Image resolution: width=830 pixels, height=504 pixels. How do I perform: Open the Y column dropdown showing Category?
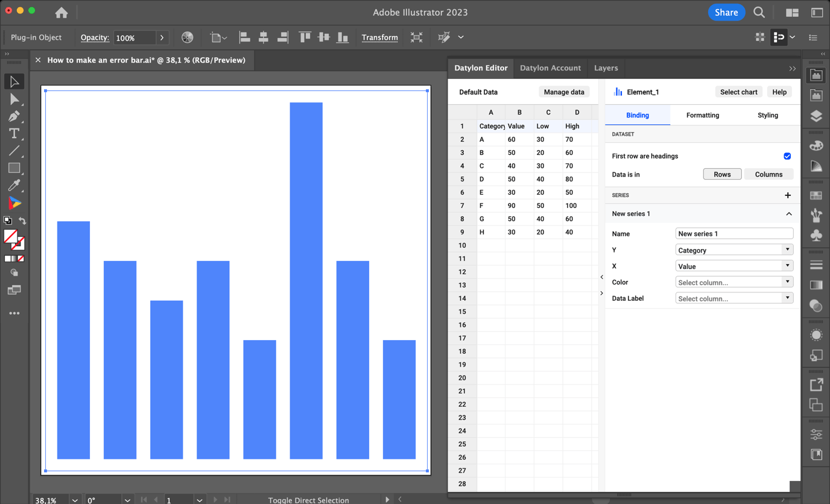pyautogui.click(x=787, y=249)
